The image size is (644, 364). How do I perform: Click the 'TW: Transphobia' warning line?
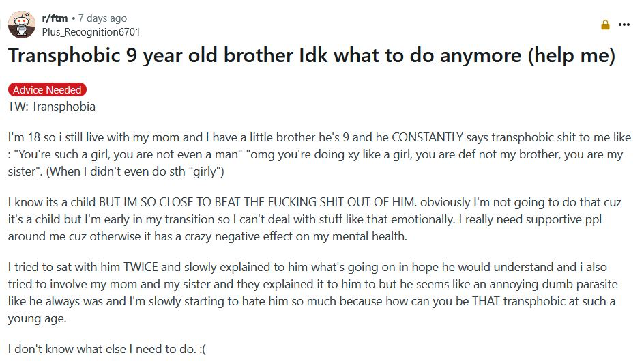52,107
